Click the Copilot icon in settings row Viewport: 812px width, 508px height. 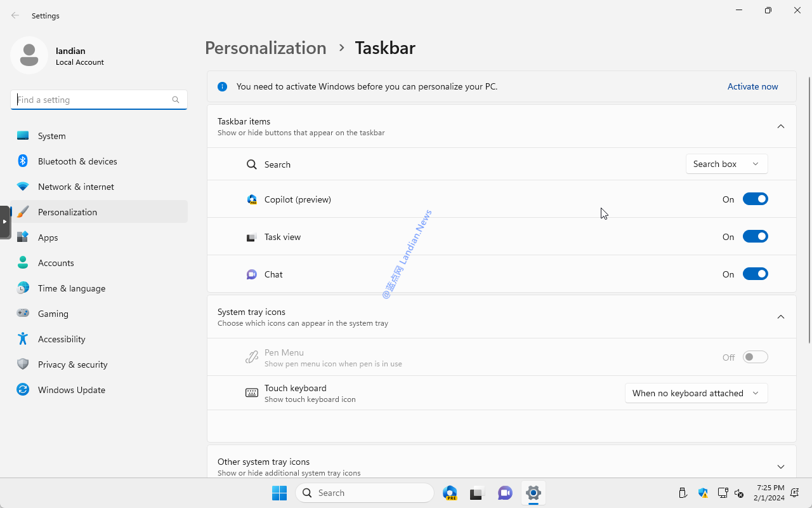click(252, 199)
